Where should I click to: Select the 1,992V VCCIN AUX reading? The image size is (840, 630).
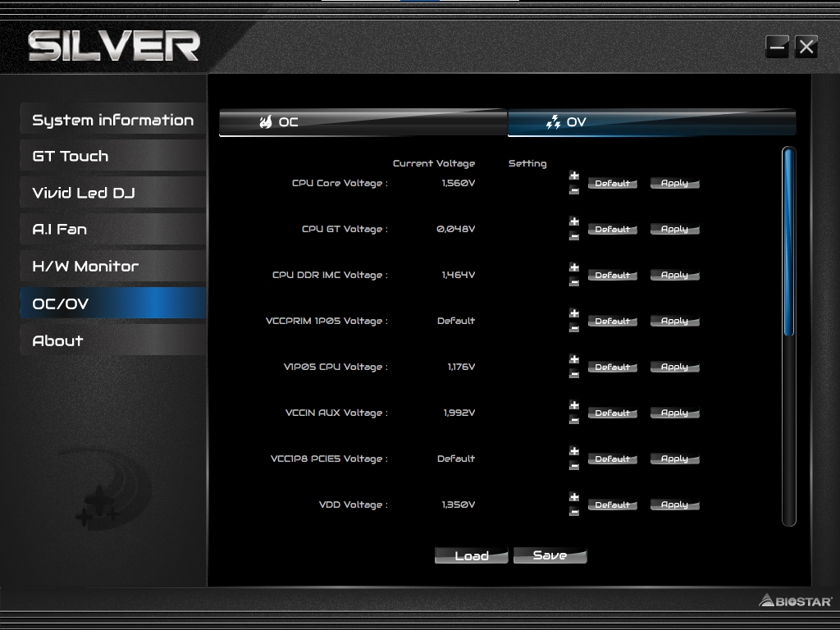[459, 413]
